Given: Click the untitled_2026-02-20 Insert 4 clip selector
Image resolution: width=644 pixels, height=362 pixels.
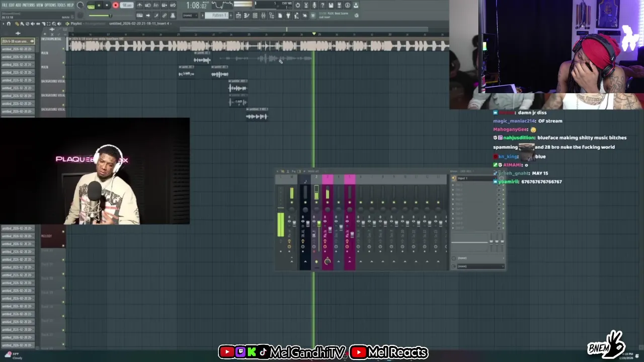Looking at the screenshot, I should tap(139, 24).
